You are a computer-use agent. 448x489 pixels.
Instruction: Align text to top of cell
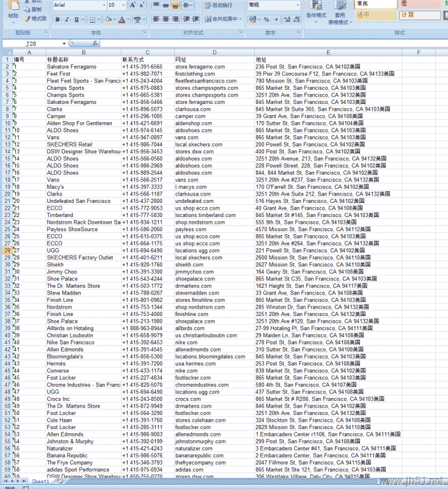click(156, 6)
